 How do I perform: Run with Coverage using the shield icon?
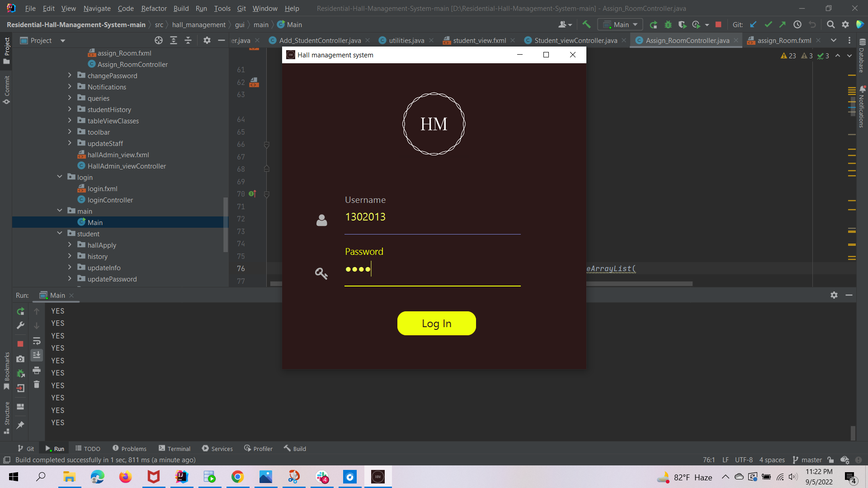[682, 25]
